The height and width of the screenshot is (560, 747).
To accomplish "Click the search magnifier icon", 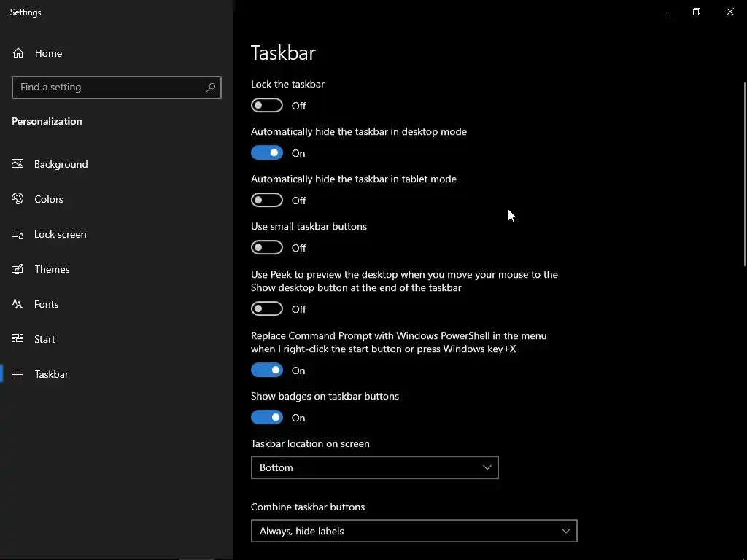I will tap(211, 87).
